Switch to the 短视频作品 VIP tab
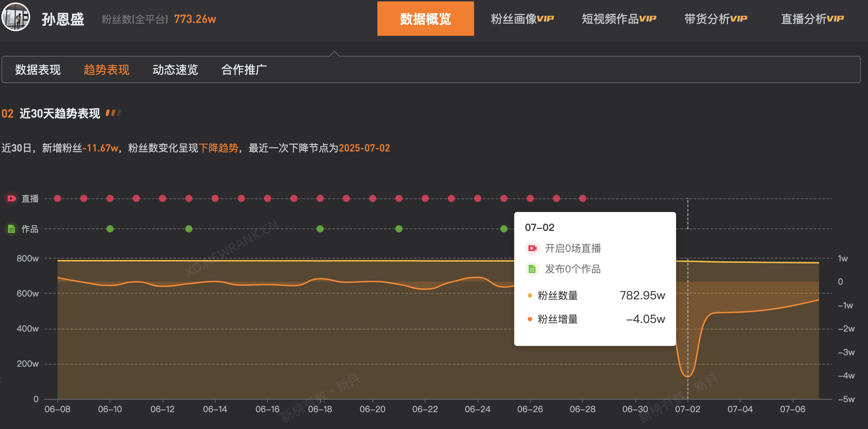 point(619,19)
